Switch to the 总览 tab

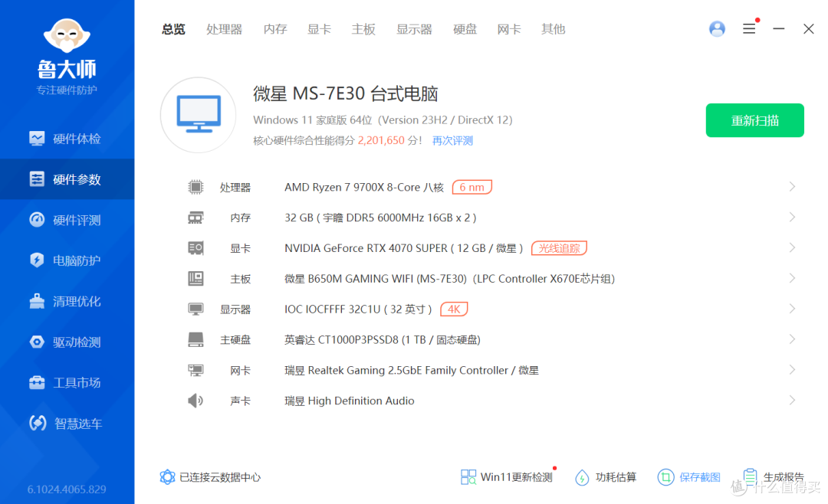[x=173, y=29]
